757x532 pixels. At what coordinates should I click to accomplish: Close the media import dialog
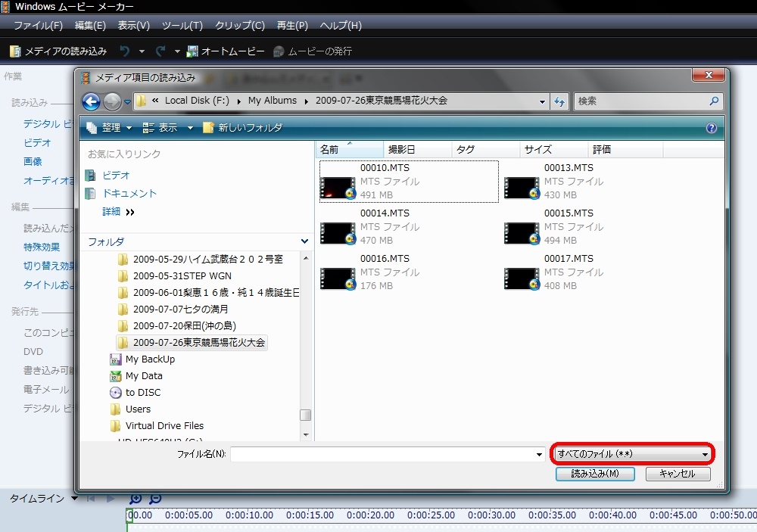pos(709,75)
